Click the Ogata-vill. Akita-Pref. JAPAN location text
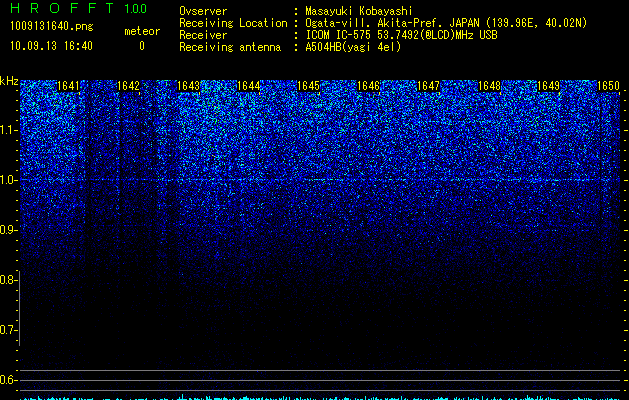 pos(446,23)
